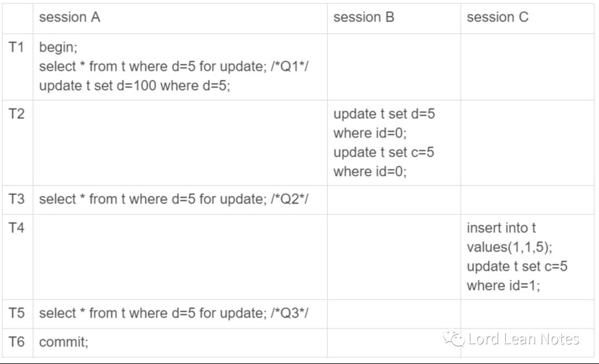Viewport: 599px width, 364px height.
Task: Click the select statement marked Q1
Action: coord(173,66)
